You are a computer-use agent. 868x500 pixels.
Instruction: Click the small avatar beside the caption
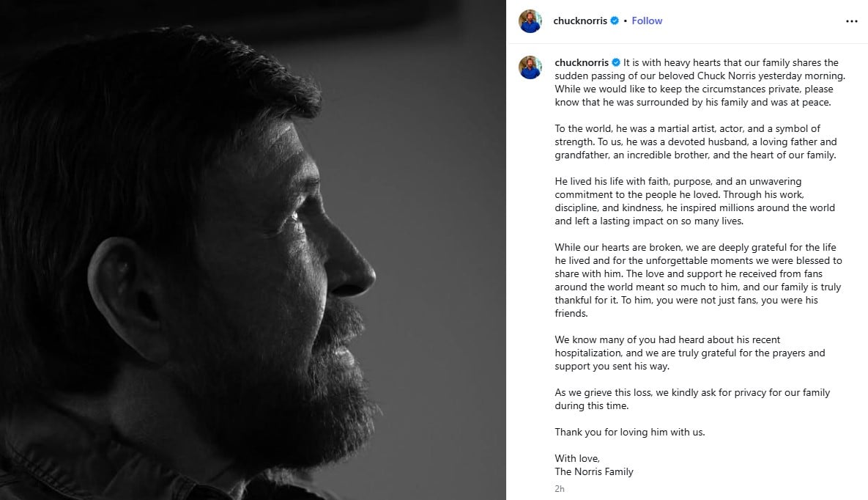530,67
